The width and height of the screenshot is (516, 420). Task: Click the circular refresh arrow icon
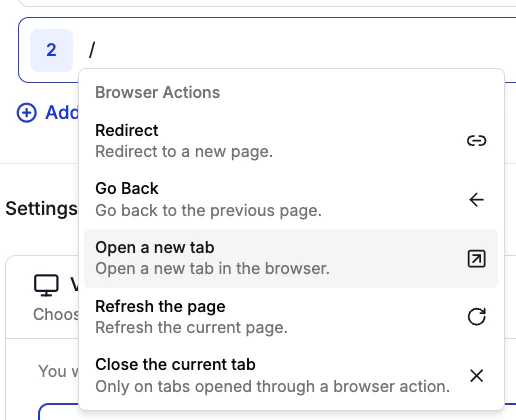click(476, 317)
